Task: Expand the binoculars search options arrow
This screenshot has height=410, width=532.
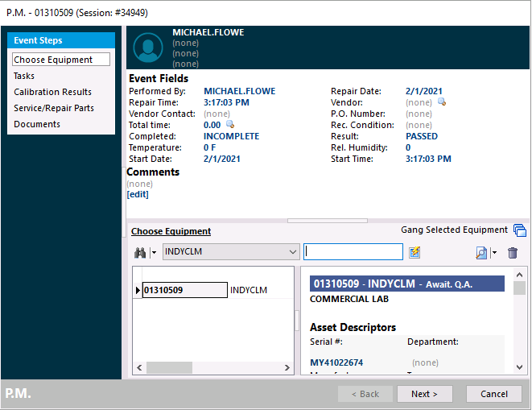Action: tap(153, 253)
